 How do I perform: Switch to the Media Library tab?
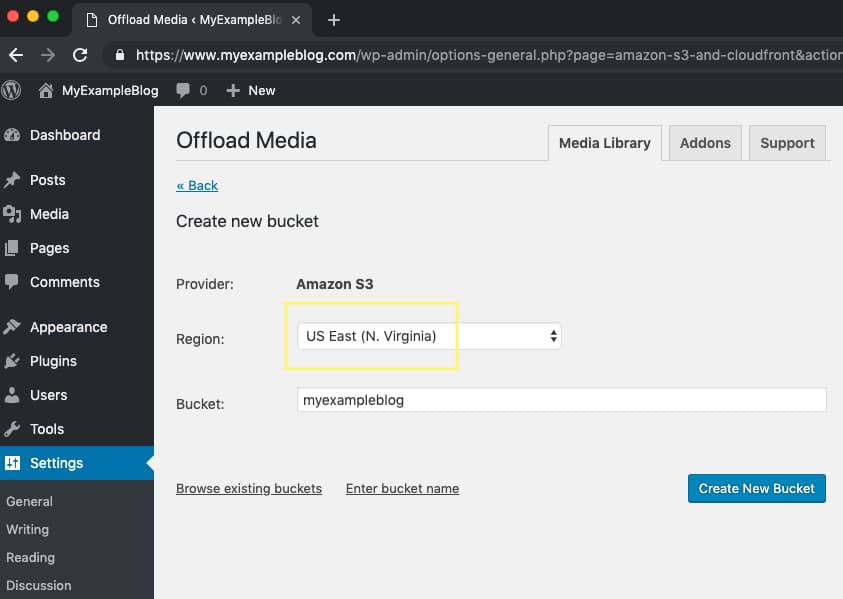pyautogui.click(x=605, y=143)
